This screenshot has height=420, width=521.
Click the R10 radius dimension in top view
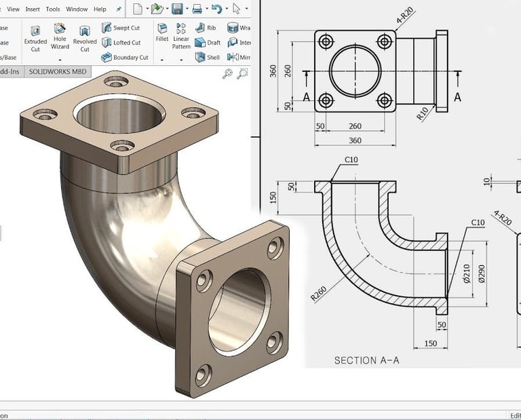[422, 113]
